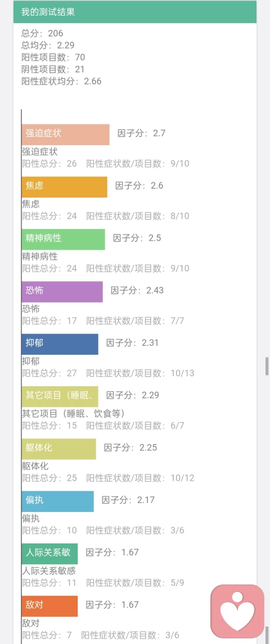Click the gray scrollbar handle at right
Image resolution: width=270 pixels, height=644 pixels.
(x=267, y=366)
